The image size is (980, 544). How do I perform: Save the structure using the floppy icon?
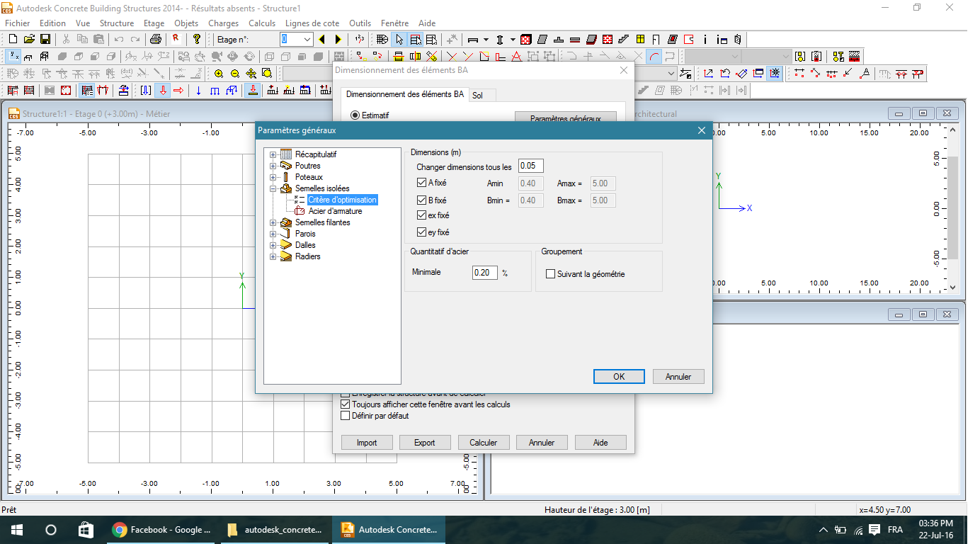(x=45, y=39)
